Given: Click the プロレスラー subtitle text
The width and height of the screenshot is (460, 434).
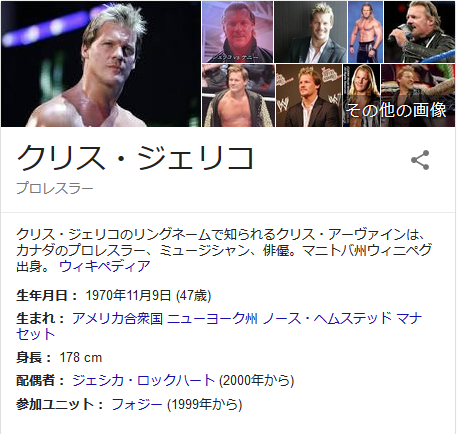Looking at the screenshot, I should (55, 188).
